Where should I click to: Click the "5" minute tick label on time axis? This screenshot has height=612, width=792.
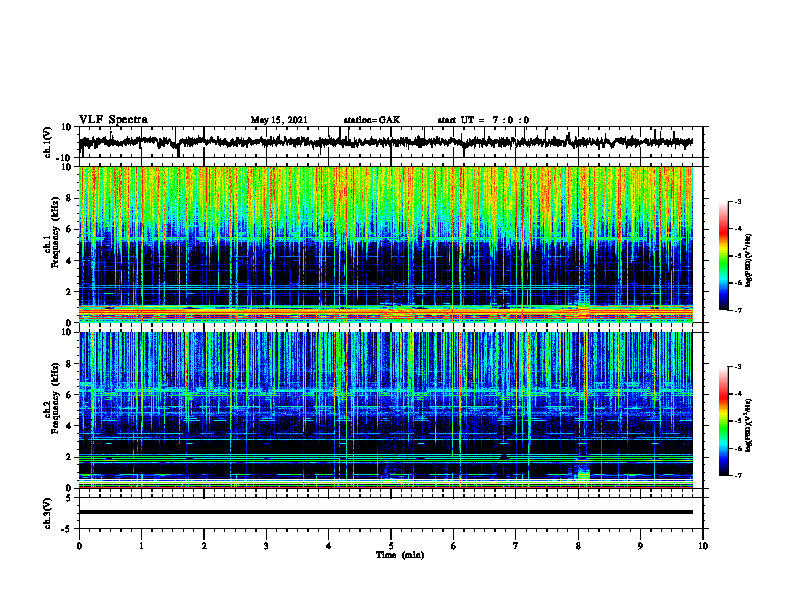[391, 546]
